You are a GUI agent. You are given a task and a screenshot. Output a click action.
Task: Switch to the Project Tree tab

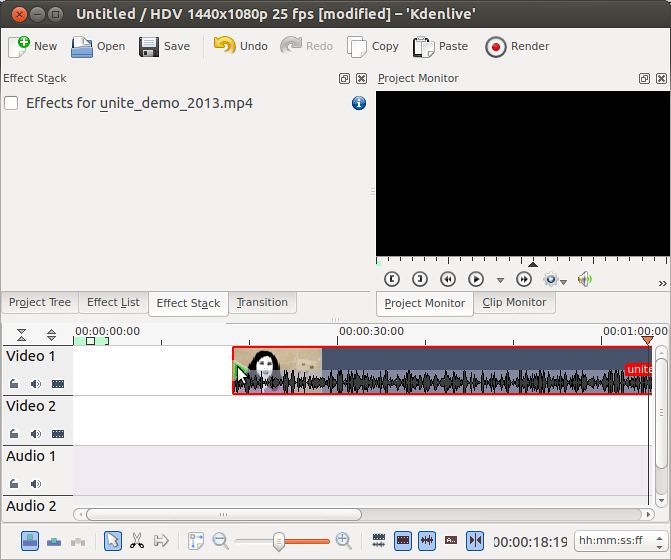[40, 303]
